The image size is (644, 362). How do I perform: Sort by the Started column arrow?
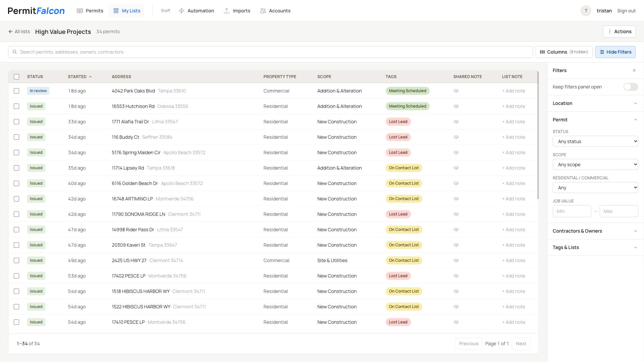click(x=90, y=77)
